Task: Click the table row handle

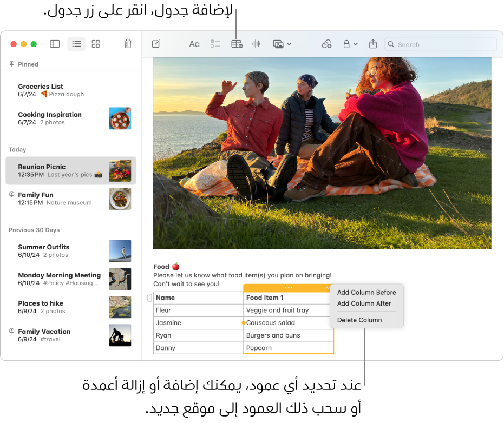Action: click(x=149, y=298)
